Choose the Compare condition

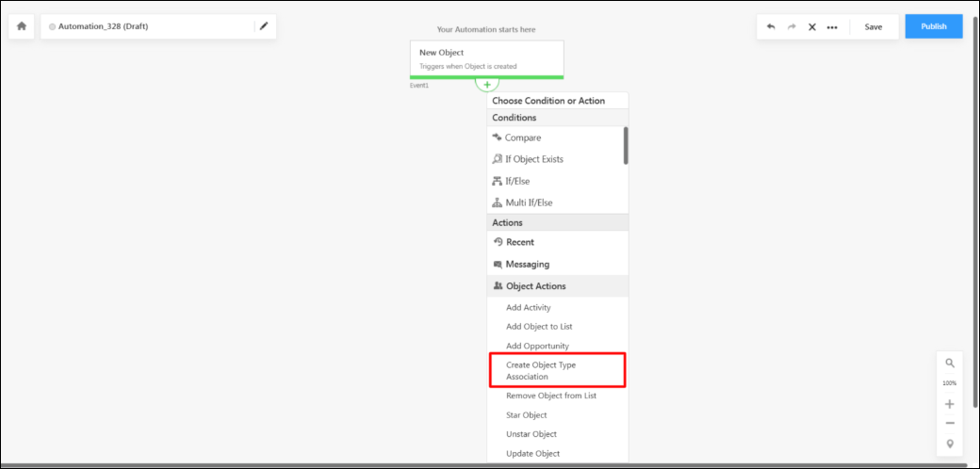(522, 137)
